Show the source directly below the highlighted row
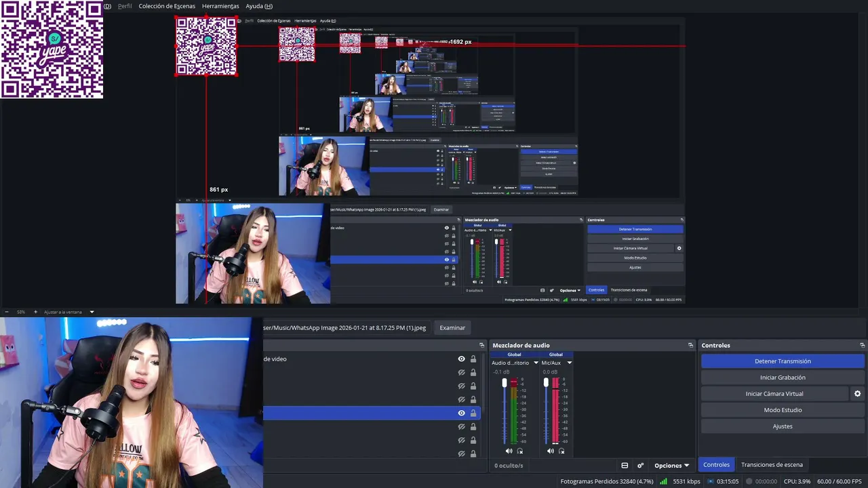 (x=462, y=427)
